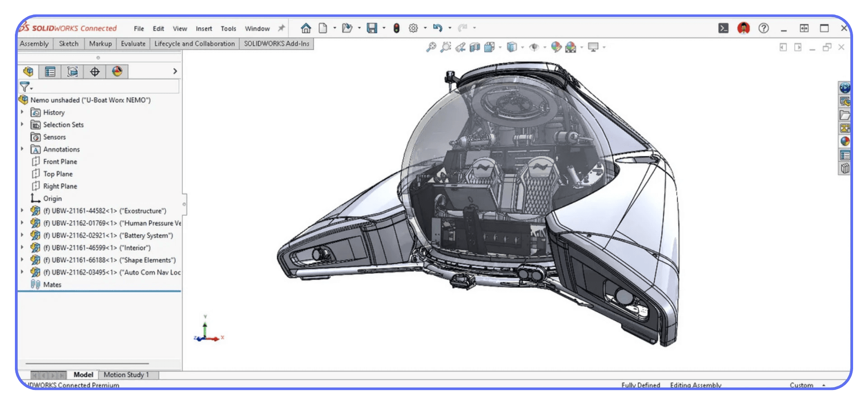This screenshot has width=868, height=404.
Task: Create a new document with the New icon
Action: coord(323,28)
